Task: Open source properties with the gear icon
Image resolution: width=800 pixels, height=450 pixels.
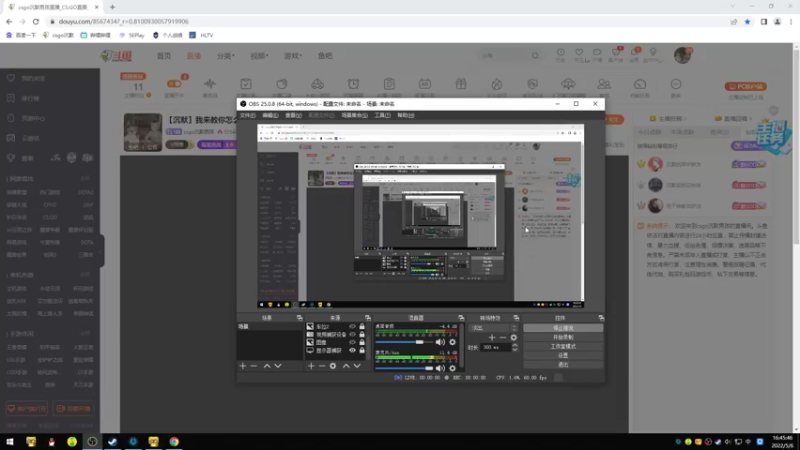Action: [x=333, y=366]
